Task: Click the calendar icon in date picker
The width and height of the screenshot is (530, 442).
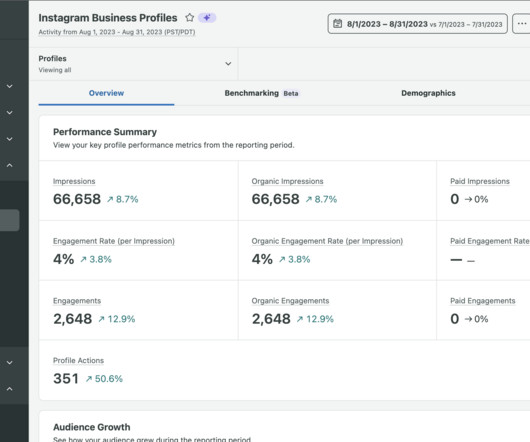Action: tap(337, 24)
